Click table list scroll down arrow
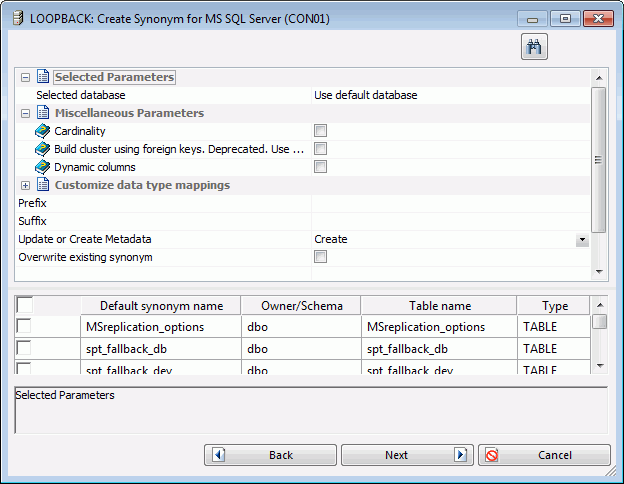 click(600, 365)
